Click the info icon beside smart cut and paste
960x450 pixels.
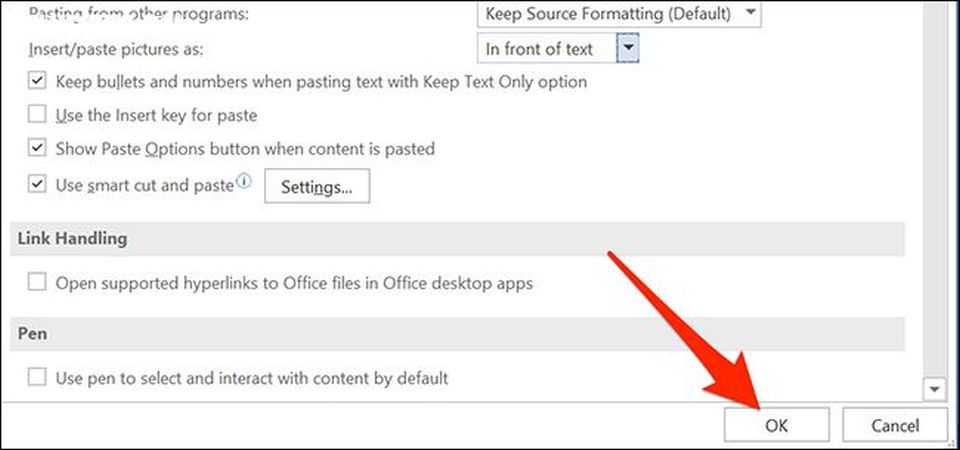(243, 182)
